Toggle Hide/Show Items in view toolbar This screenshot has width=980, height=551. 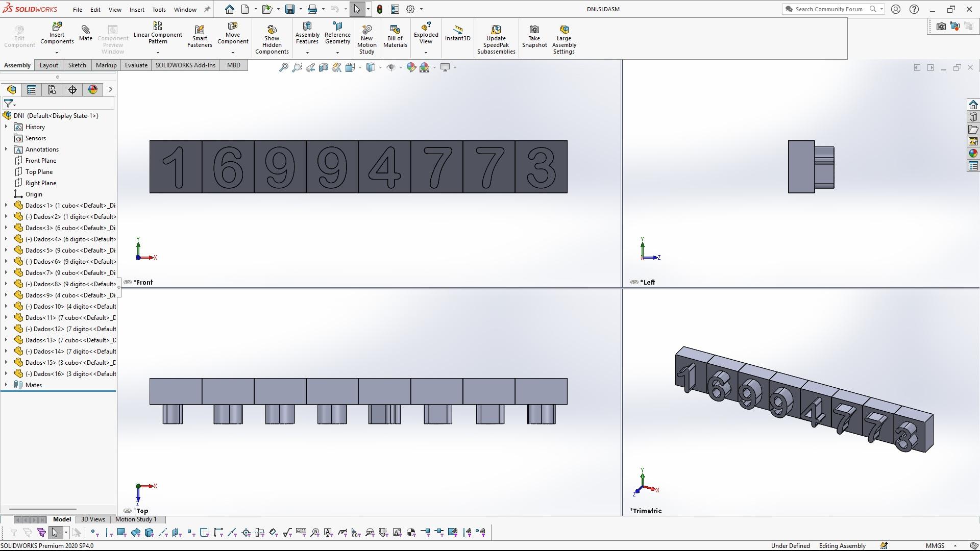391,67
